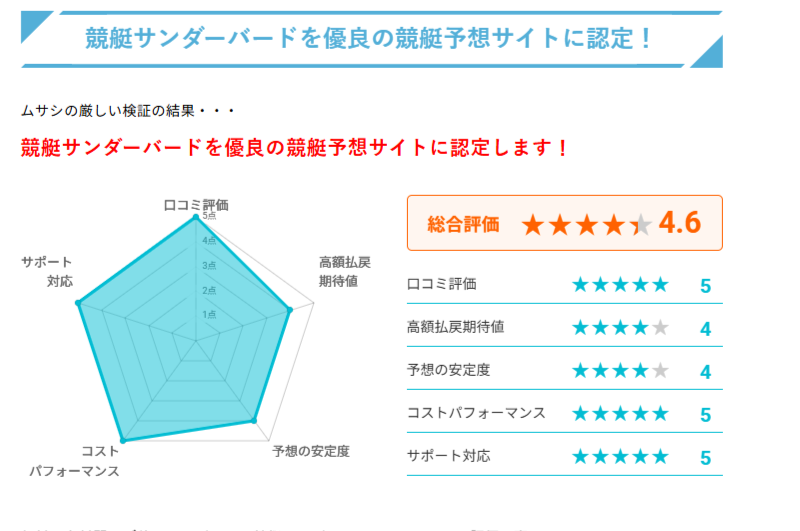Click the ムサシの厳しい検証の結果 text line
Viewport: 800px width, 531px height.
click(128, 111)
